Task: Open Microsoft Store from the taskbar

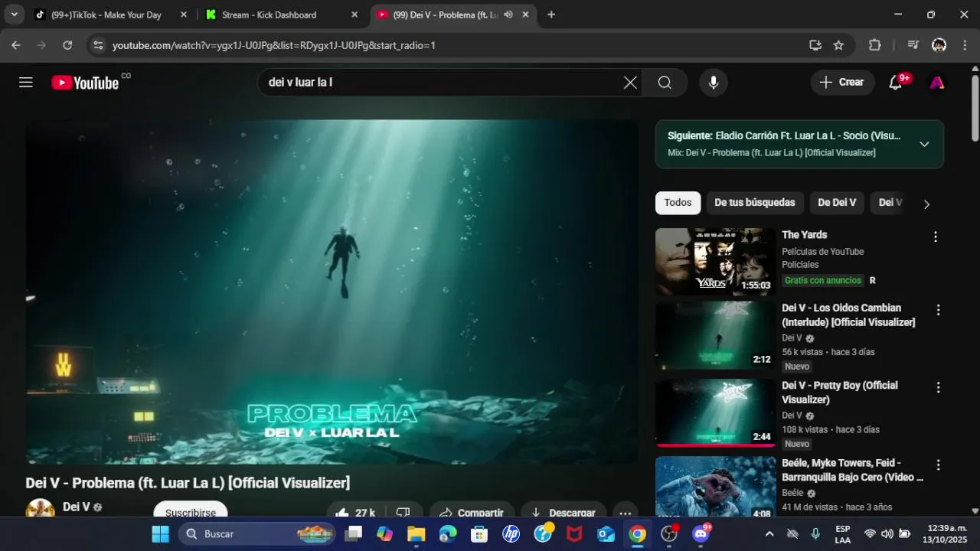Action: tap(479, 533)
